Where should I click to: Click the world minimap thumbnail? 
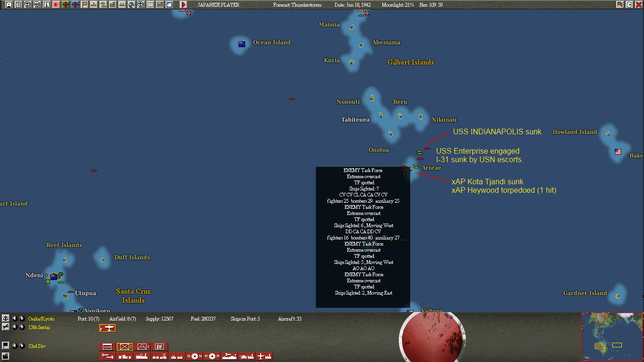612,337
